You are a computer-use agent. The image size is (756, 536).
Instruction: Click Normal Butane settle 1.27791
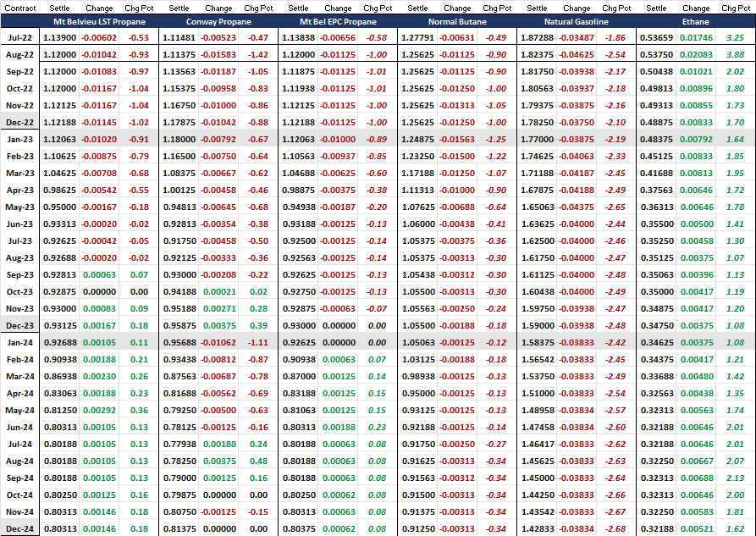[417, 37]
